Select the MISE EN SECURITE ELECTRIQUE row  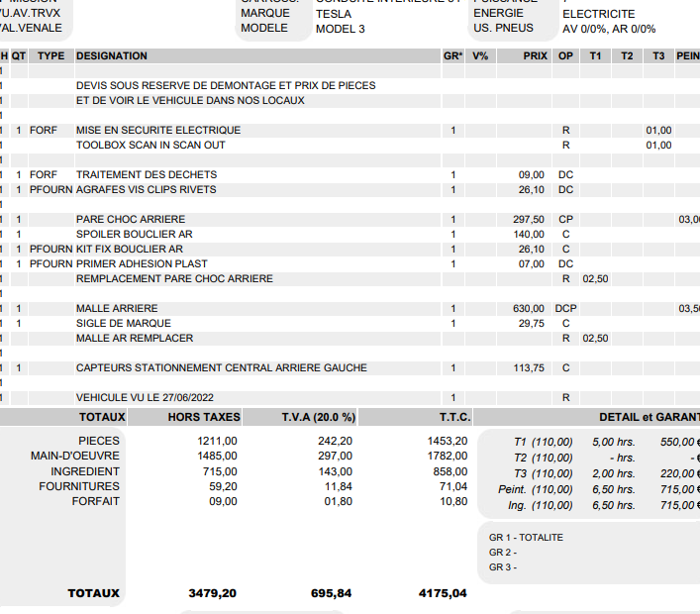pyautogui.click(x=350, y=131)
